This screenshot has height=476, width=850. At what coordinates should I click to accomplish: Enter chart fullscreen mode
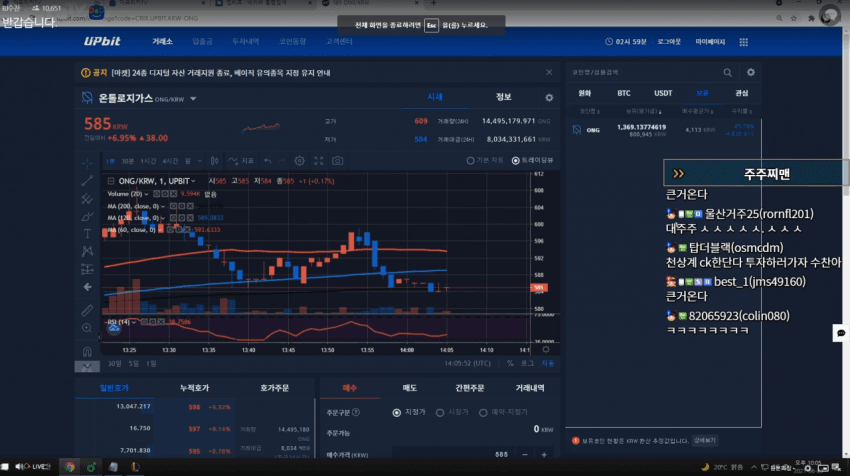coord(319,161)
